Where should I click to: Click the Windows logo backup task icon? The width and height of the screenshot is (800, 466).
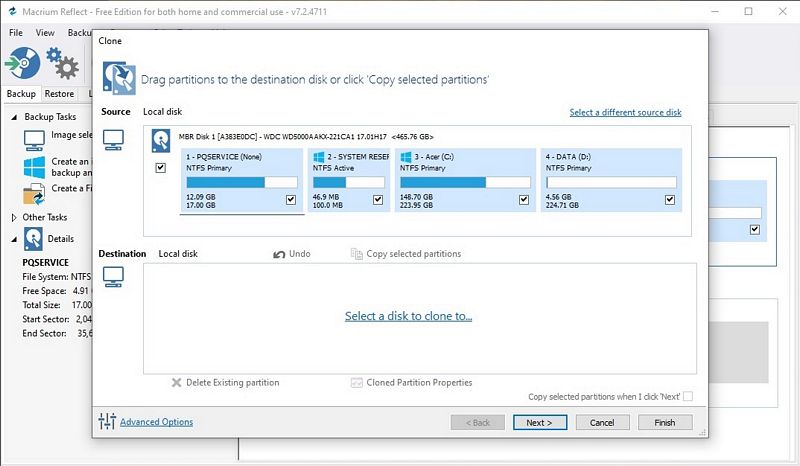(x=34, y=167)
